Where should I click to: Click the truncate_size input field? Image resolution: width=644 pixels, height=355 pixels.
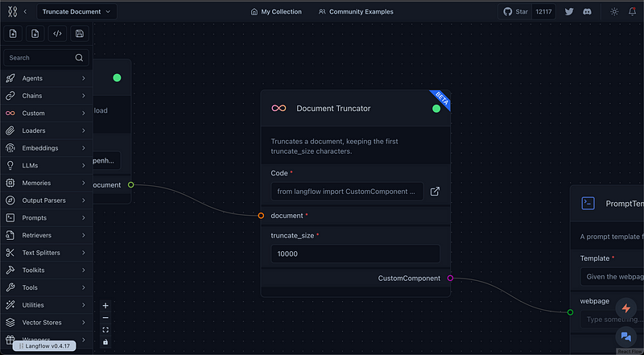pyautogui.click(x=355, y=254)
